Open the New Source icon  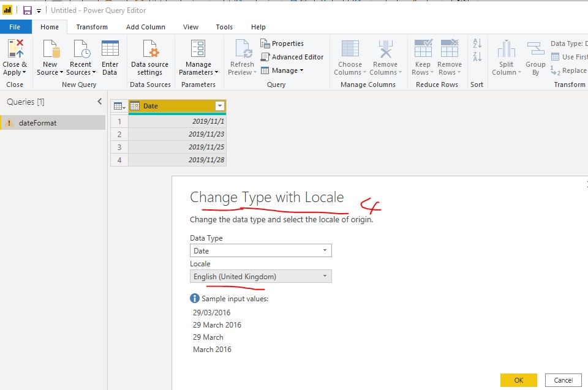click(51, 49)
